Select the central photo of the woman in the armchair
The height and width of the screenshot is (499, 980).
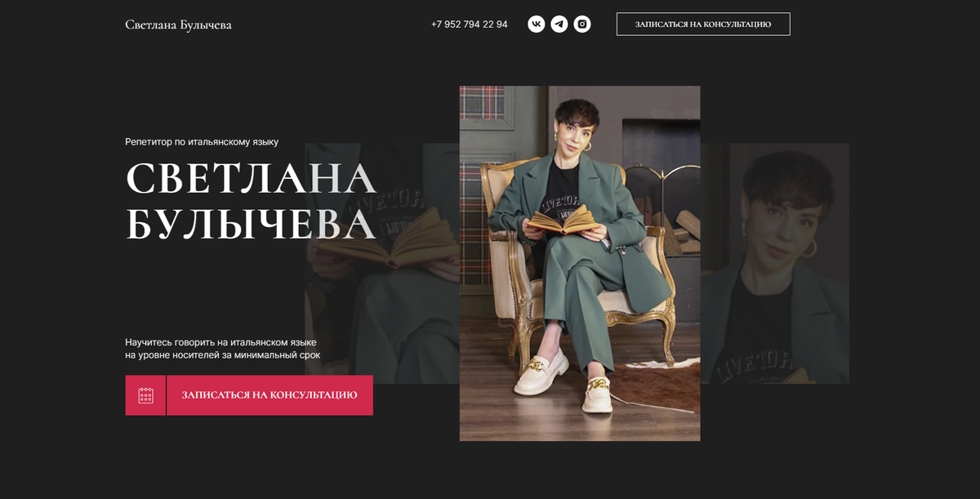[x=580, y=263]
